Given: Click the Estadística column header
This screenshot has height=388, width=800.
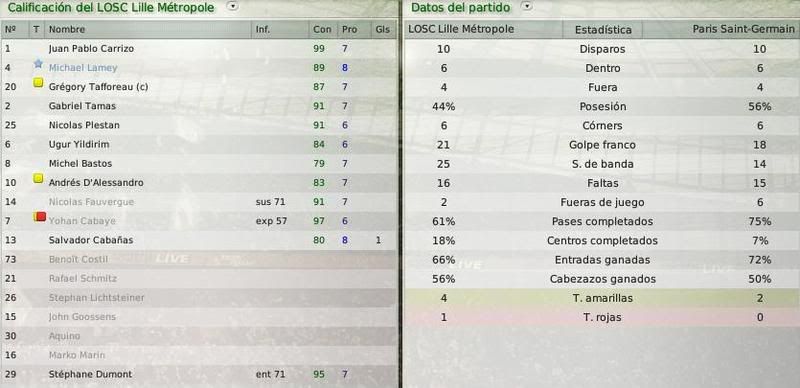Looking at the screenshot, I should click(x=603, y=30).
